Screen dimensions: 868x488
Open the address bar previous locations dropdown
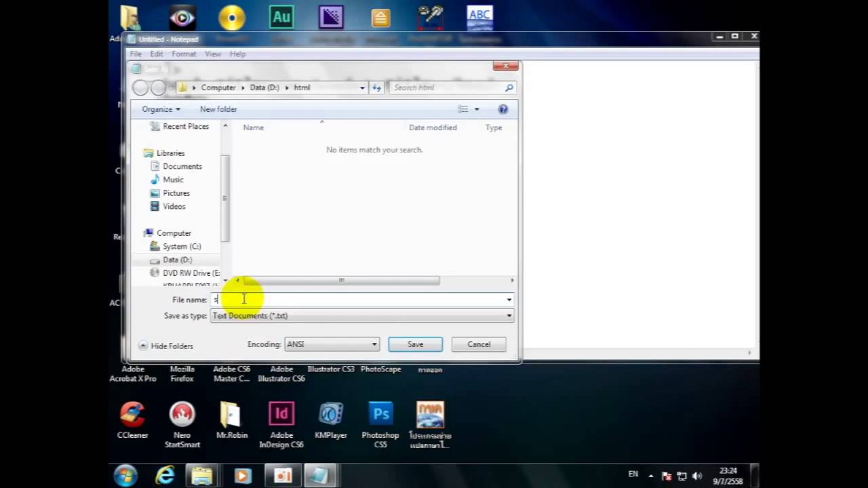click(x=362, y=87)
